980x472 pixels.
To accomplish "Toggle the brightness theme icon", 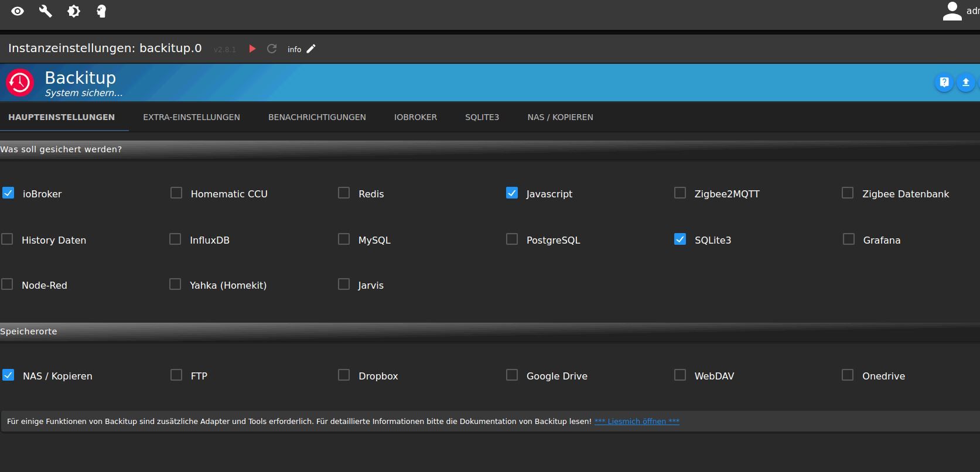I will pyautogui.click(x=74, y=11).
